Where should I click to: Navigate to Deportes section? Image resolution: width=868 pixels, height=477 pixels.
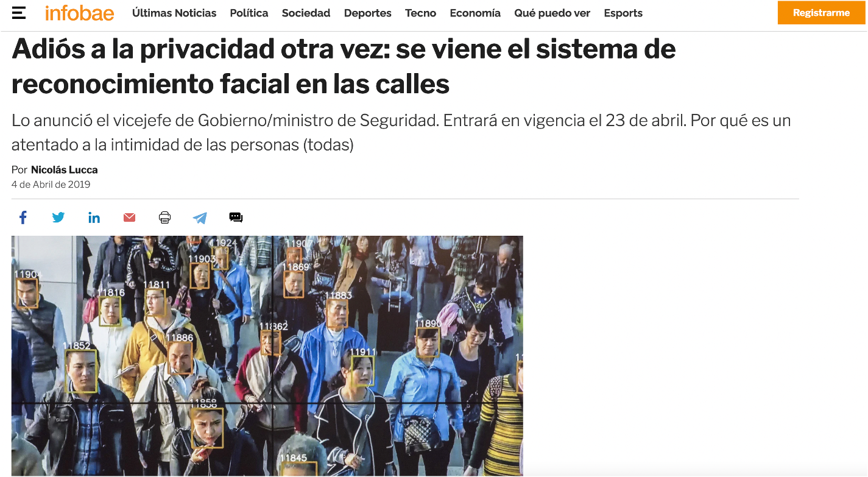[367, 13]
